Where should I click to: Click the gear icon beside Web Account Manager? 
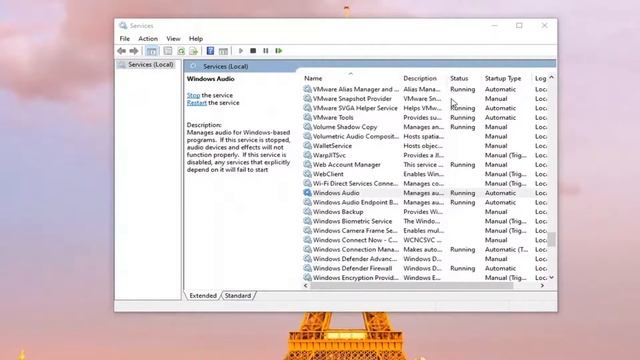(307, 164)
